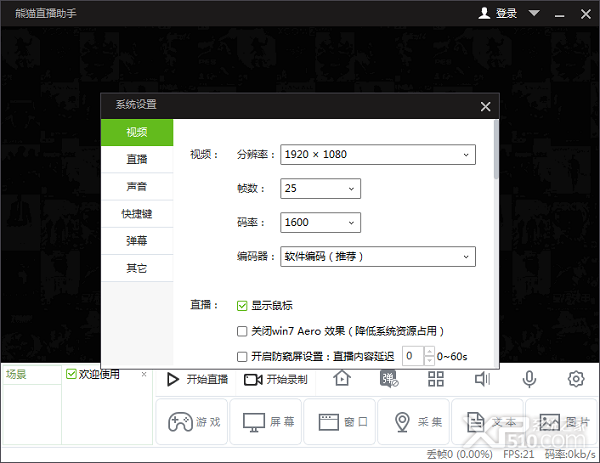
Task: Open the gear settings icon
Action: (x=576, y=379)
